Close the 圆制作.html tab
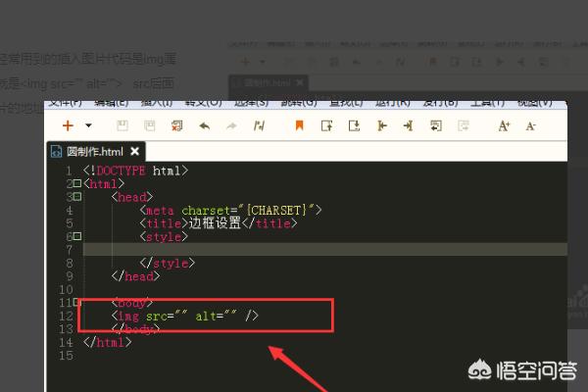This screenshot has width=588, height=392. [x=134, y=151]
